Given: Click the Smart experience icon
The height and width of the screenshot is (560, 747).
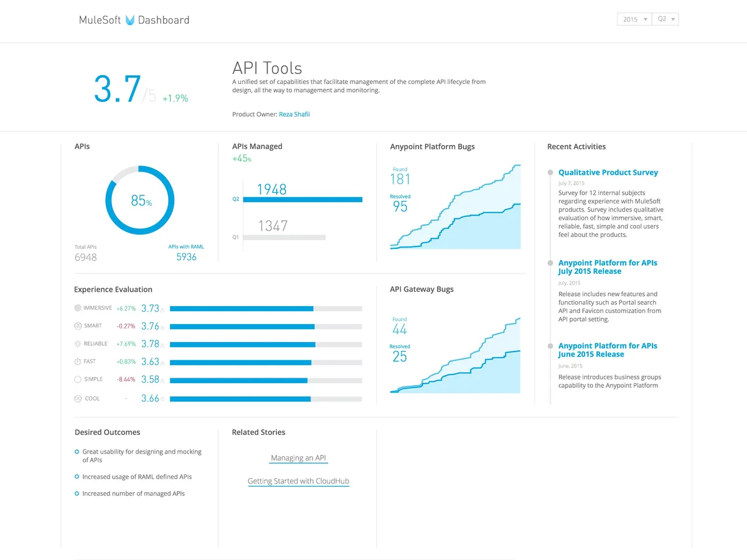Looking at the screenshot, I should [78, 326].
